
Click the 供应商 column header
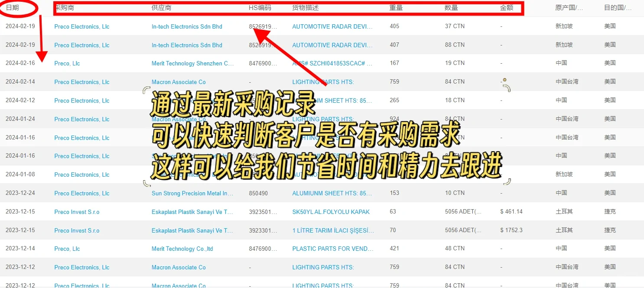(x=161, y=8)
